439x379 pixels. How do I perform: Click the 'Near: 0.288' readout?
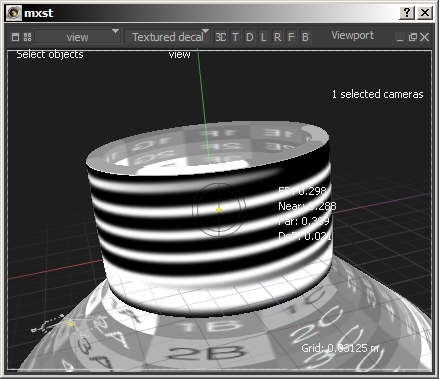click(x=307, y=206)
